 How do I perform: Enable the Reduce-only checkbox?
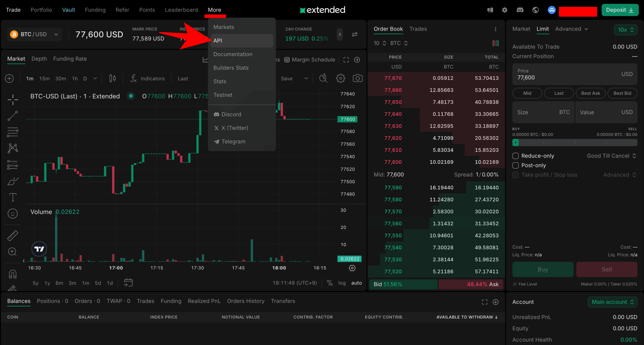515,156
